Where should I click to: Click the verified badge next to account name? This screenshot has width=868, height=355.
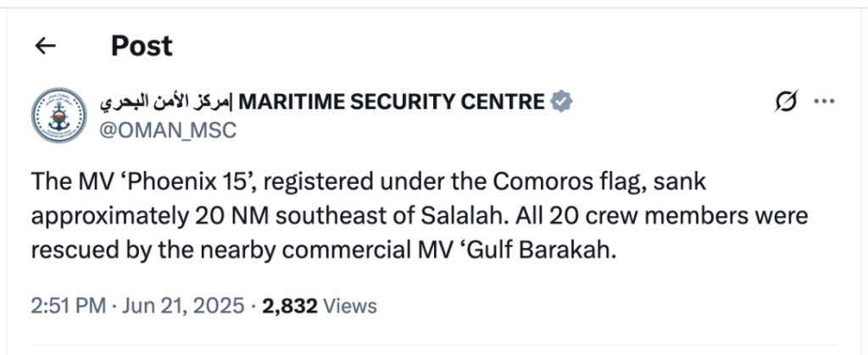[561, 102]
